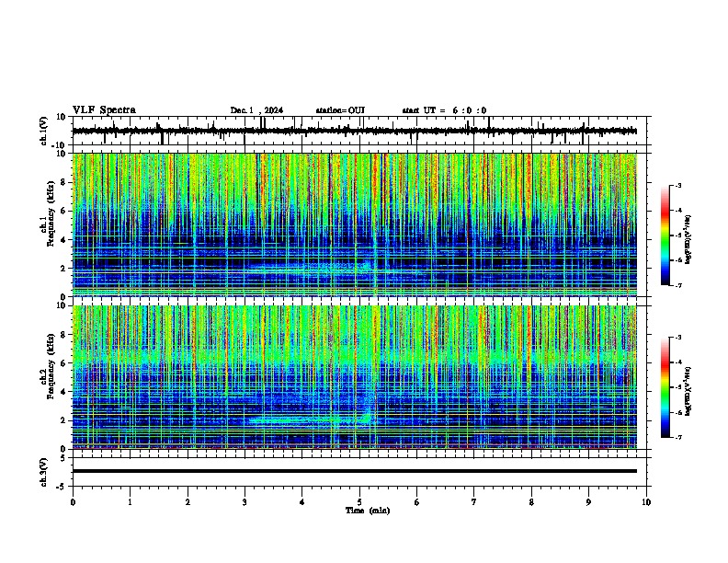Click the "-3" tick on the ch.1 colorbar
The height and width of the screenshot is (563, 728).
[x=677, y=186]
